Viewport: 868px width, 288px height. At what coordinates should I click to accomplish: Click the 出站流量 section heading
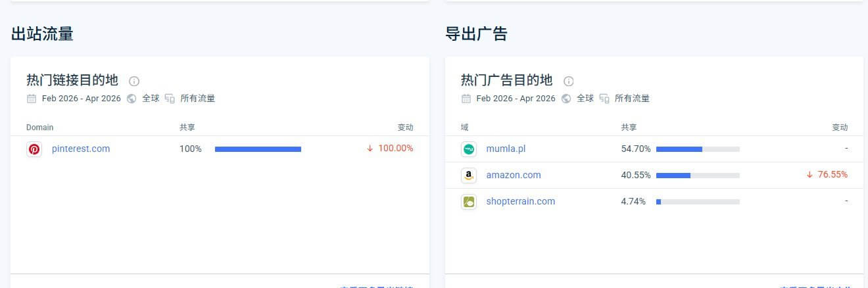click(42, 34)
